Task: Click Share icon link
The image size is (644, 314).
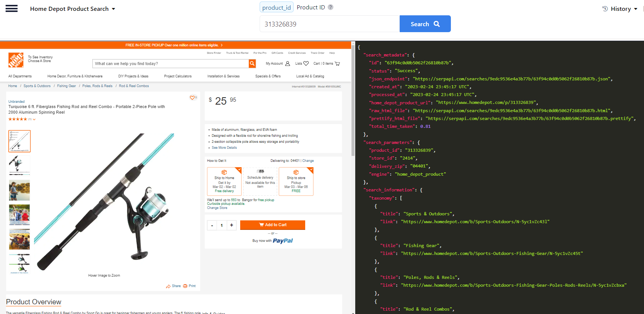Action: (173, 286)
